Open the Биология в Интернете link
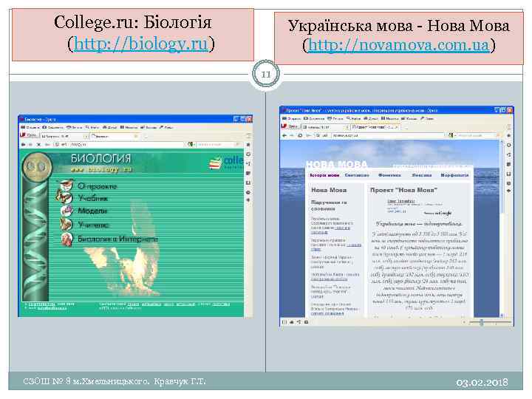 tap(117, 239)
